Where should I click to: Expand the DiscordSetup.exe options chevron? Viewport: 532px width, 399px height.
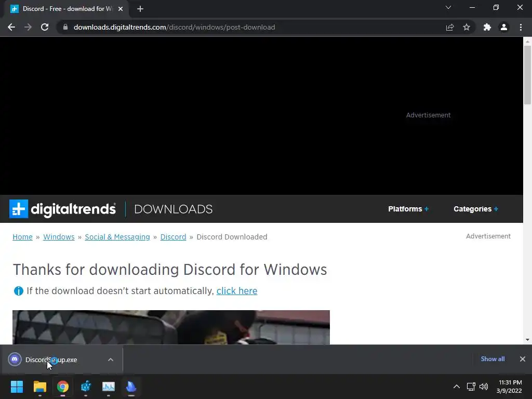(x=111, y=360)
